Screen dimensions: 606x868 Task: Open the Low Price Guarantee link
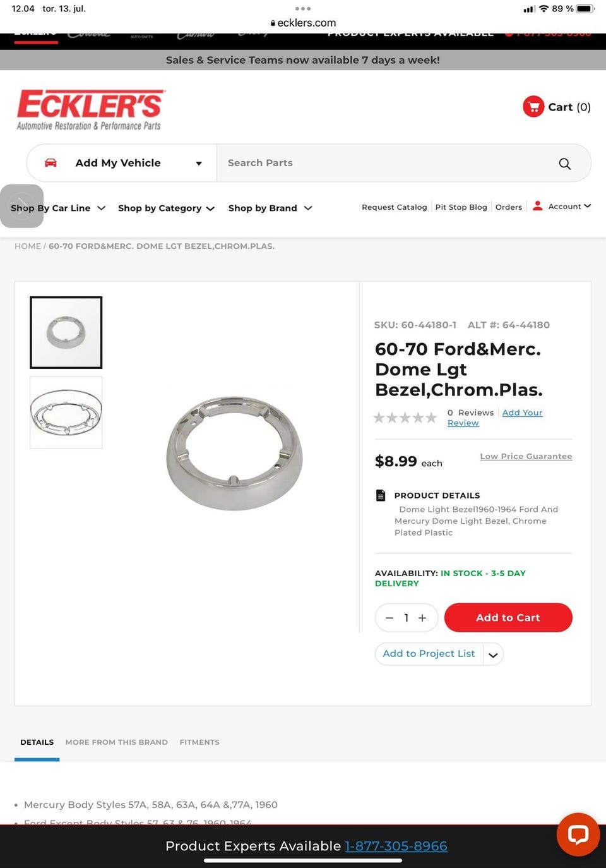[x=526, y=456]
